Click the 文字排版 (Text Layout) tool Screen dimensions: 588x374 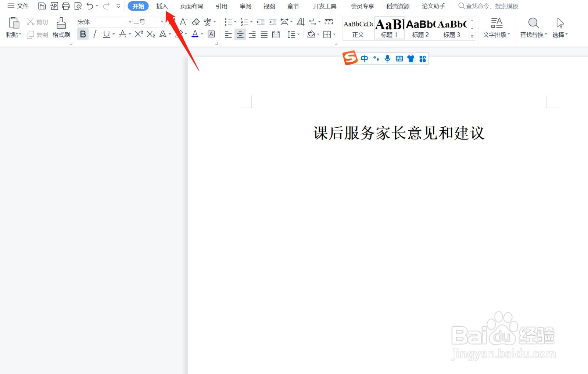(496, 28)
